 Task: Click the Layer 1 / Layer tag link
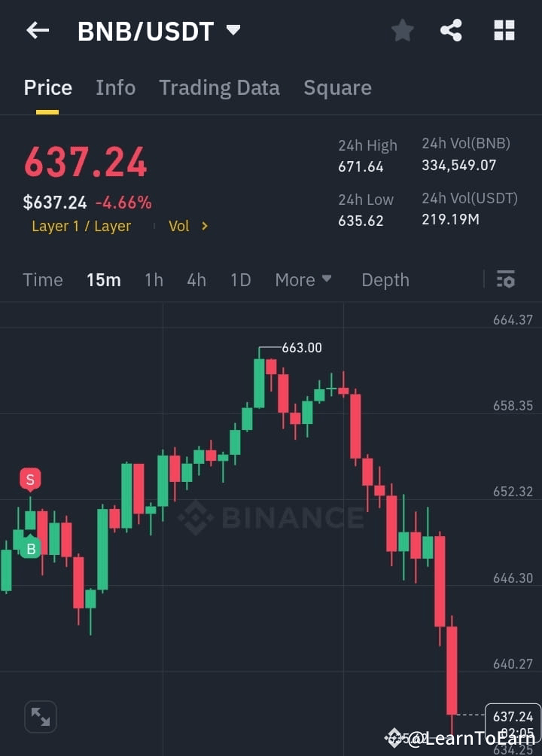[x=81, y=225]
